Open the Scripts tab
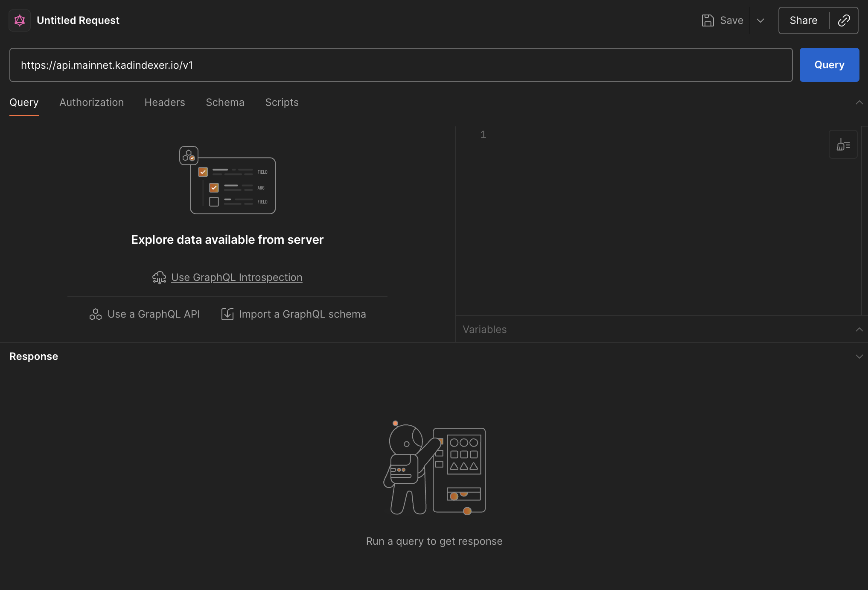The height and width of the screenshot is (590, 868). click(282, 102)
